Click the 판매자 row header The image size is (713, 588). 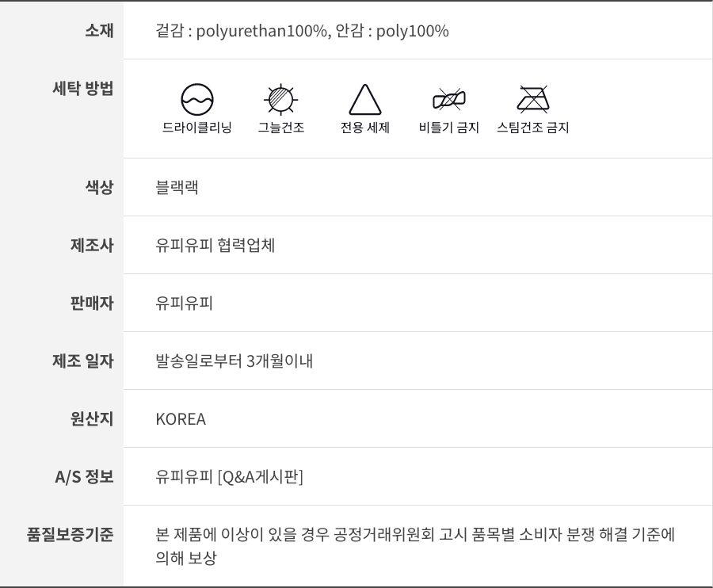click(92, 304)
